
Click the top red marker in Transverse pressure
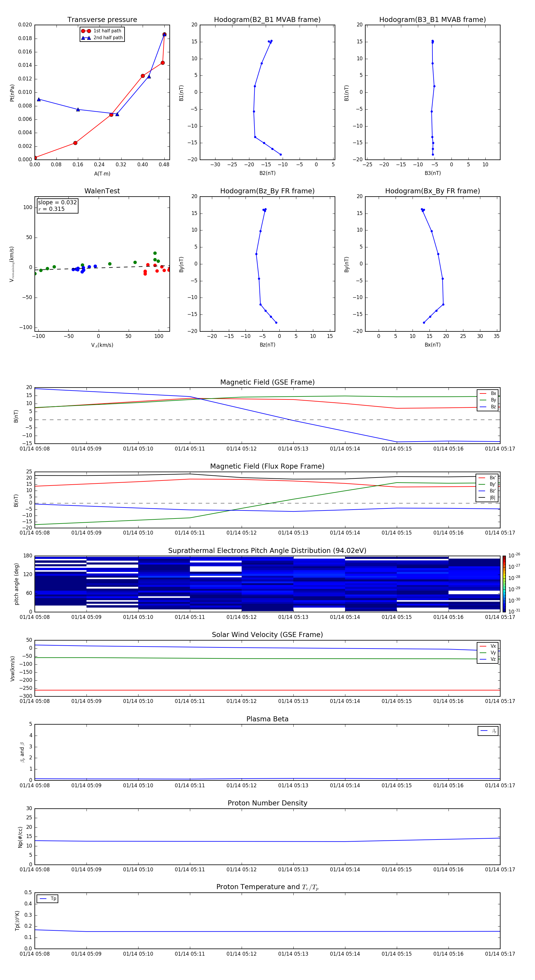pyautogui.click(x=164, y=35)
